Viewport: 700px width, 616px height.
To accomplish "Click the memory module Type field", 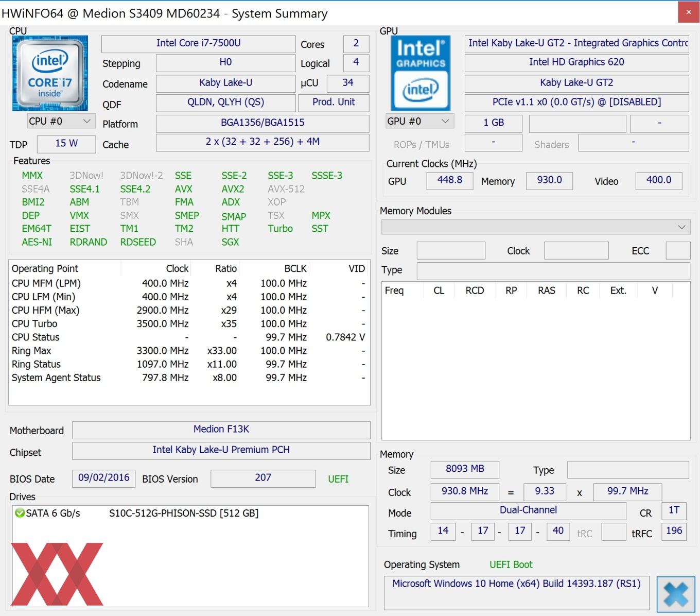I will tap(553, 271).
